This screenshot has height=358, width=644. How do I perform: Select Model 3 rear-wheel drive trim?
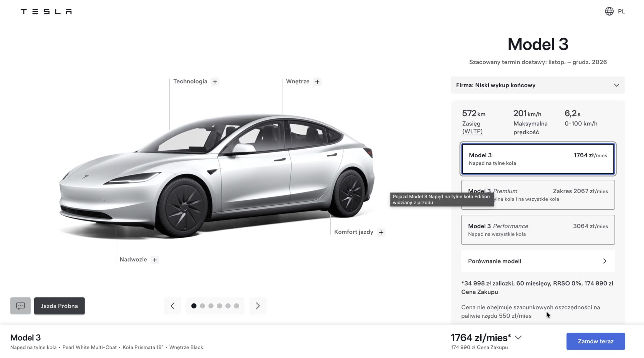(x=538, y=159)
